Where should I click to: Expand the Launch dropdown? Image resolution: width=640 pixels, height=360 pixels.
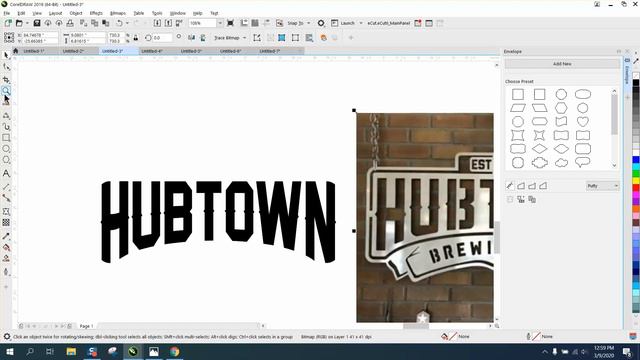(361, 23)
